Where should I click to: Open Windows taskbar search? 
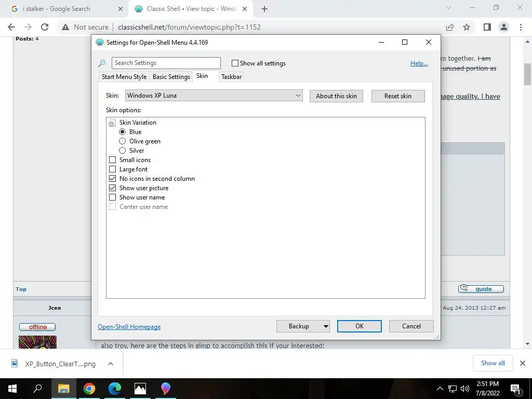[37, 389]
